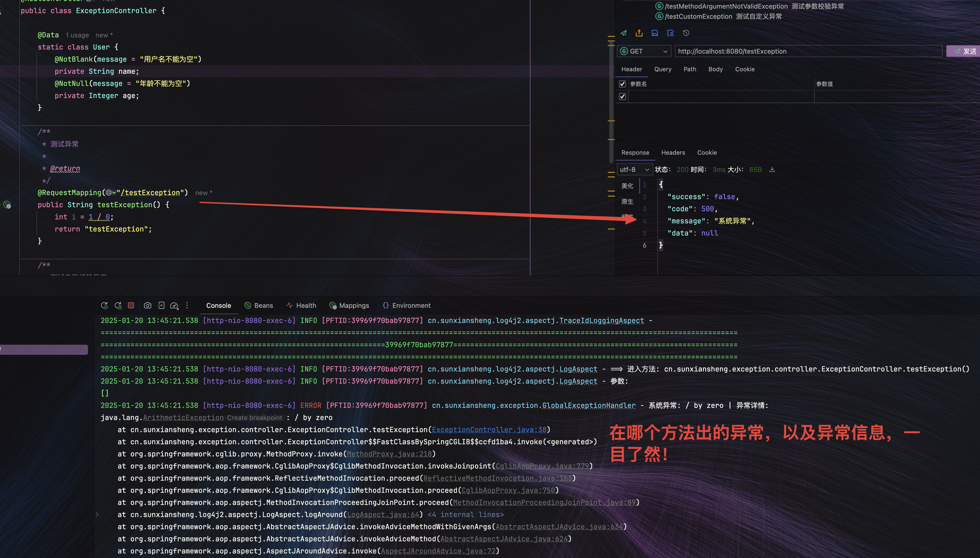The height and width of the screenshot is (558, 980).
Task: Open CglibAopProxy.java:779 link
Action: click(x=542, y=467)
